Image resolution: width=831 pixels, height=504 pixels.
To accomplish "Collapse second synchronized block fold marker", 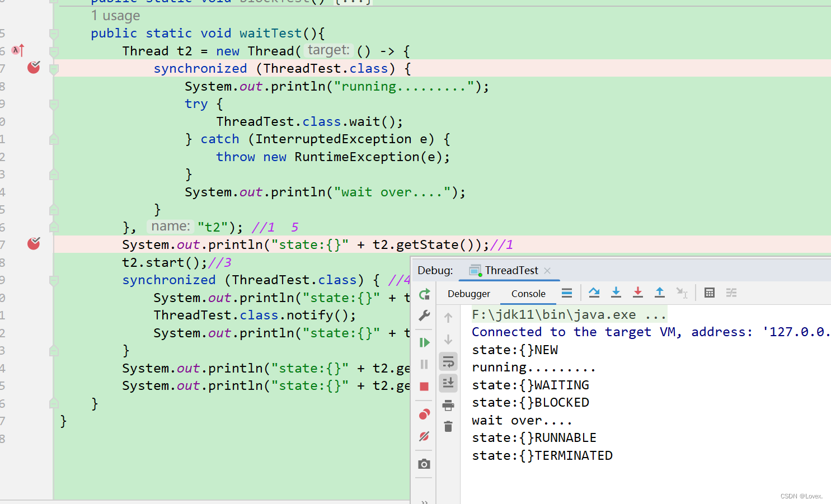I will click(54, 280).
